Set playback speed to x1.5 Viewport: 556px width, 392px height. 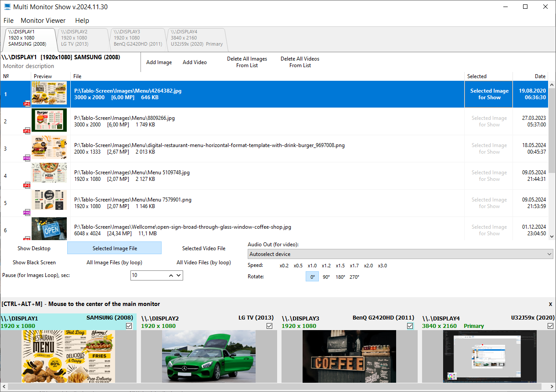(340, 266)
